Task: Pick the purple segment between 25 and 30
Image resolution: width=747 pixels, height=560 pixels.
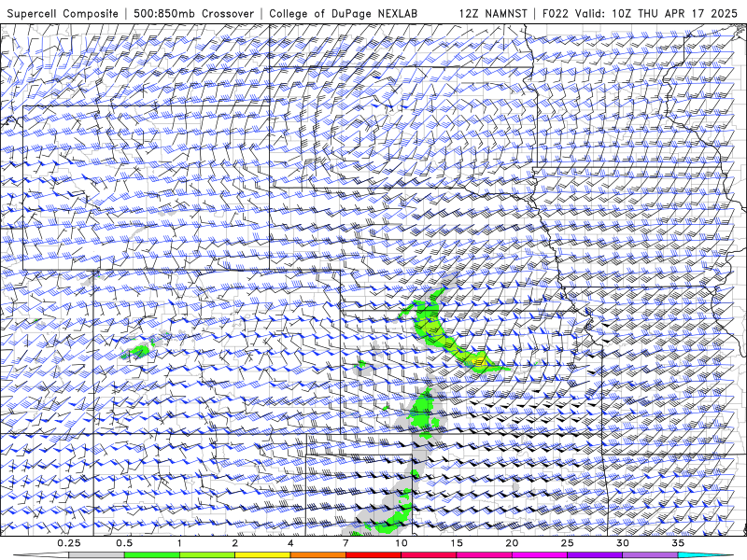Action: coord(595,555)
